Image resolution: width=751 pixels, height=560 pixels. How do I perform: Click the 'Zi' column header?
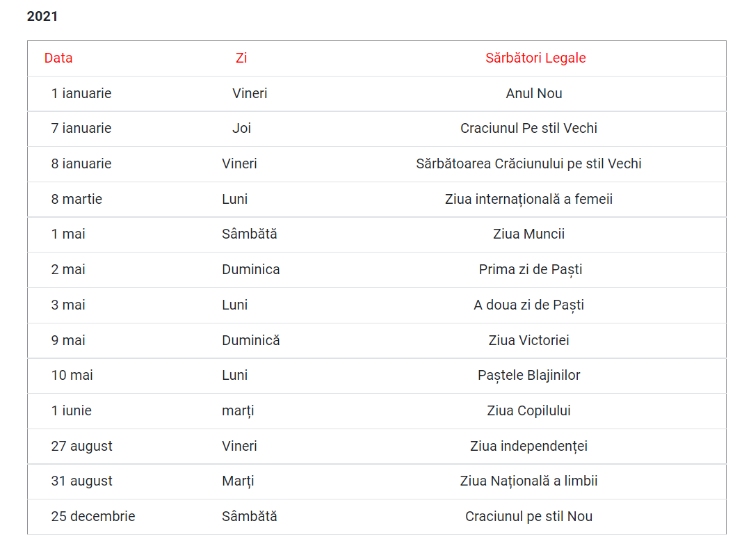(241, 58)
